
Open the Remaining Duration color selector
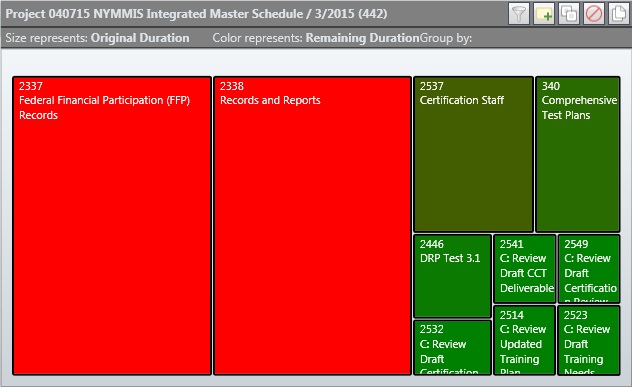click(x=362, y=38)
